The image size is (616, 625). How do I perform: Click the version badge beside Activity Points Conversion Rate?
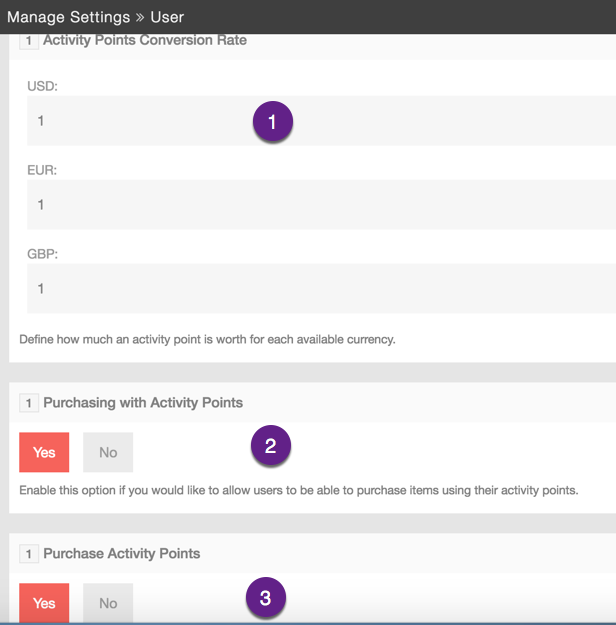[x=29, y=42]
